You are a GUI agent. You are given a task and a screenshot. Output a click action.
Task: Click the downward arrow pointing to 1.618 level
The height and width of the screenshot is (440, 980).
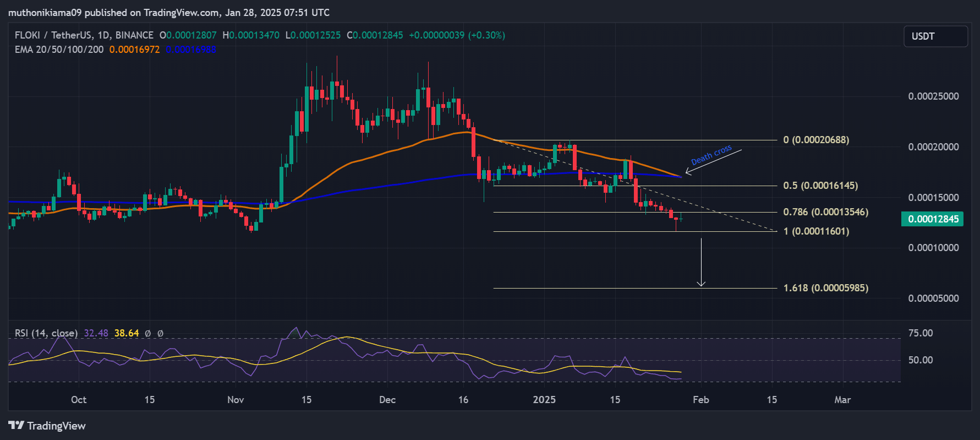pyautogui.click(x=701, y=263)
